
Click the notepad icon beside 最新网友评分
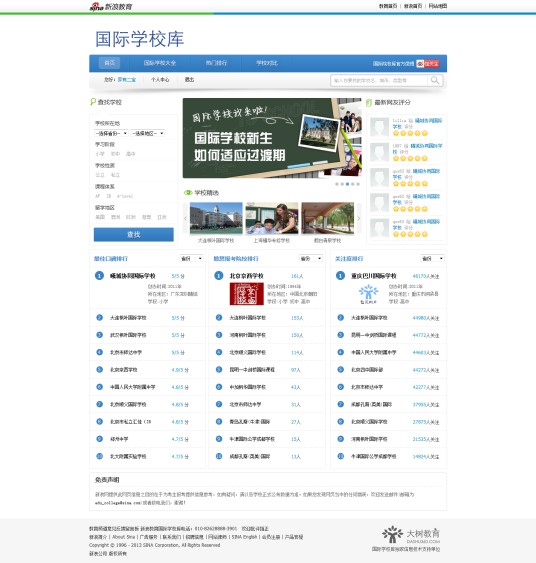369,102
